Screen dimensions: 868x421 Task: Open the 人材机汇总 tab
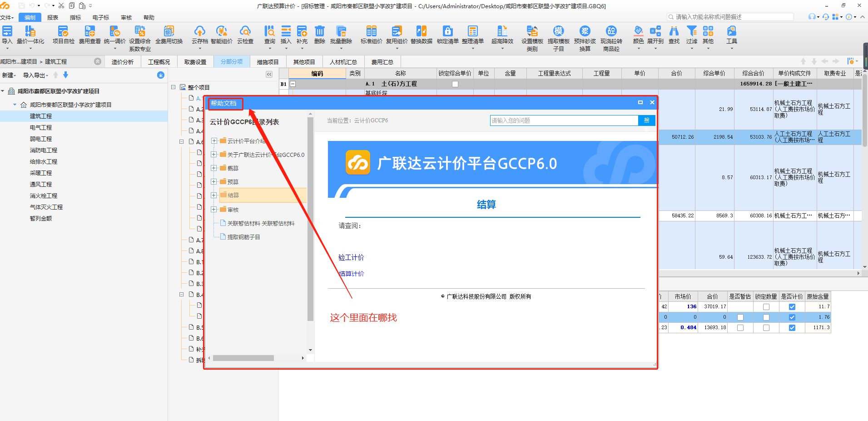[343, 62]
